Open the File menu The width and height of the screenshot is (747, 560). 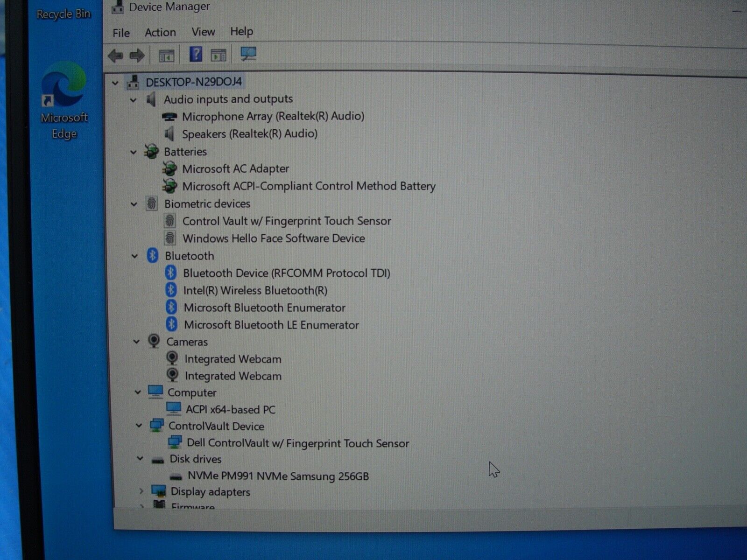pos(121,33)
